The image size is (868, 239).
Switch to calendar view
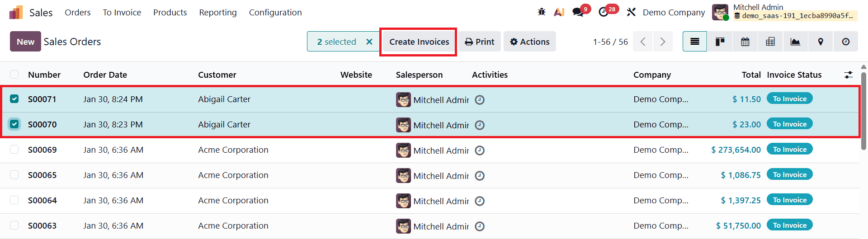pos(745,42)
